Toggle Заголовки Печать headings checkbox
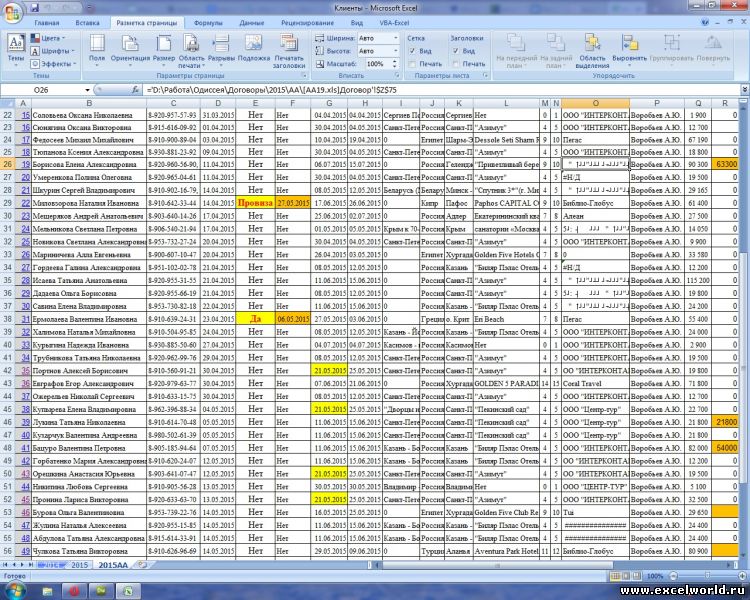This screenshot has height=600, width=750. (x=456, y=64)
